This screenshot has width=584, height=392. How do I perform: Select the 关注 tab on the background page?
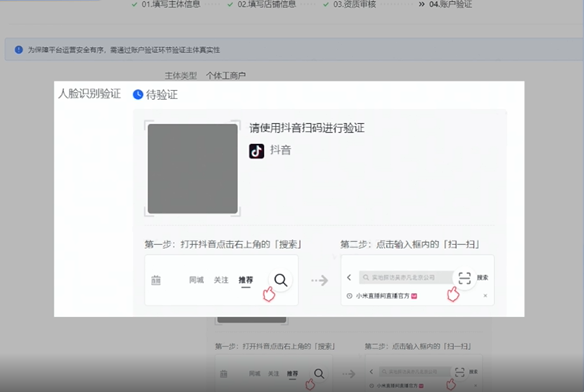[x=274, y=373]
